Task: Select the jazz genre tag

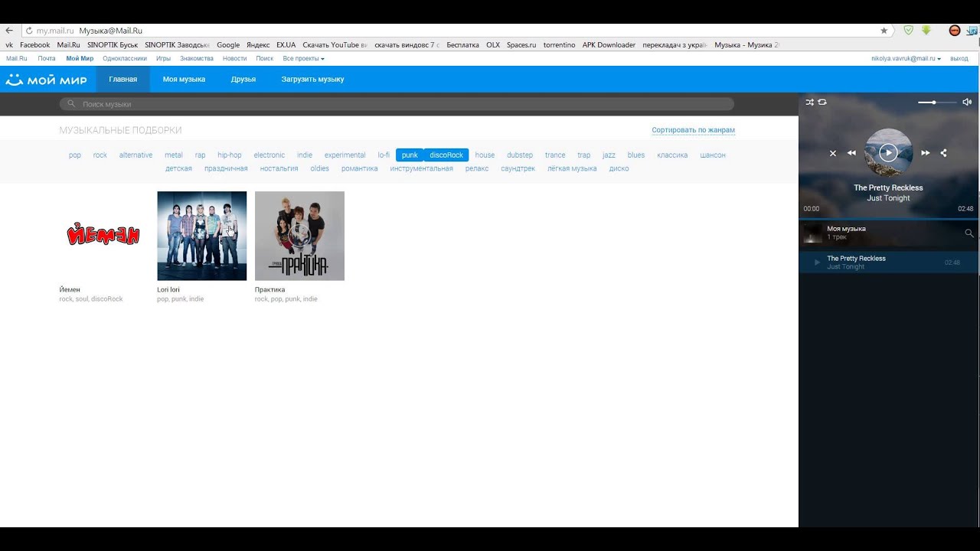Action: point(609,155)
